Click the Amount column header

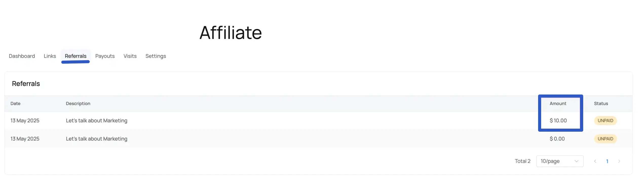pyautogui.click(x=558, y=104)
